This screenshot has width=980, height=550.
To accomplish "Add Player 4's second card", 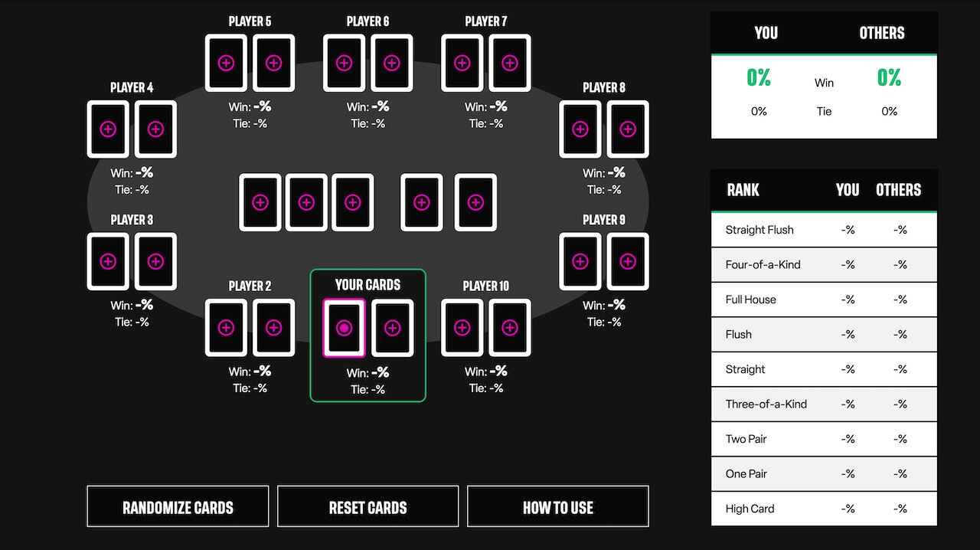I will point(155,129).
